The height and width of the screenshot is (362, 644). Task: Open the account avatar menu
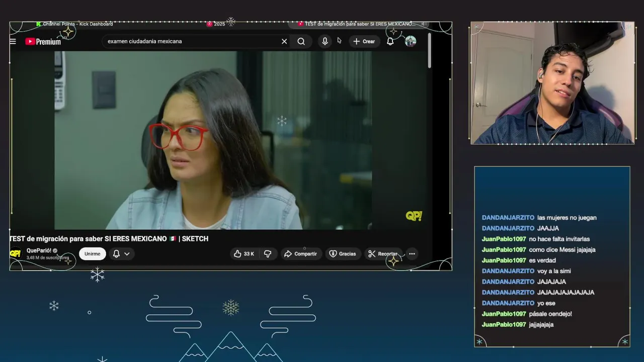pos(411,41)
